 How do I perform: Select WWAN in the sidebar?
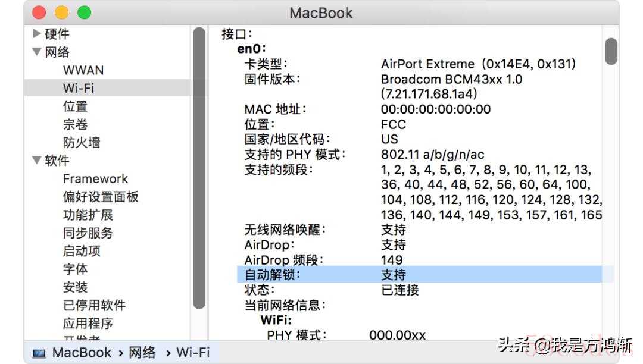83,70
